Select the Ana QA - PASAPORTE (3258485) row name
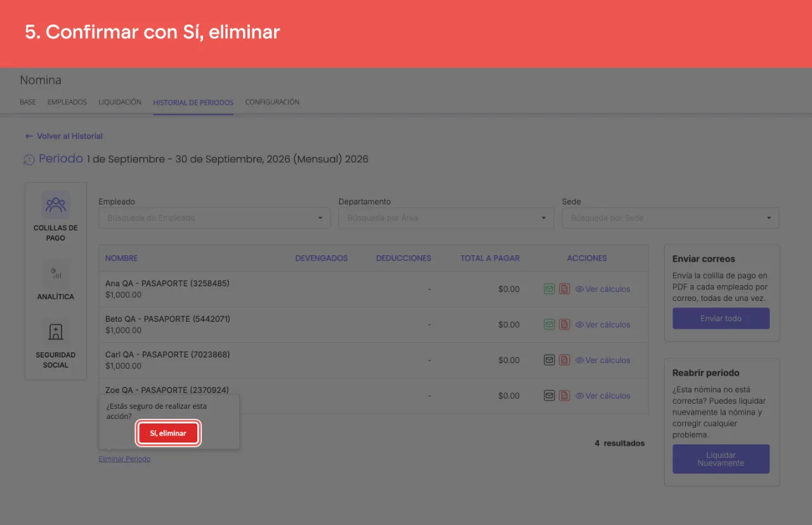 (167, 283)
